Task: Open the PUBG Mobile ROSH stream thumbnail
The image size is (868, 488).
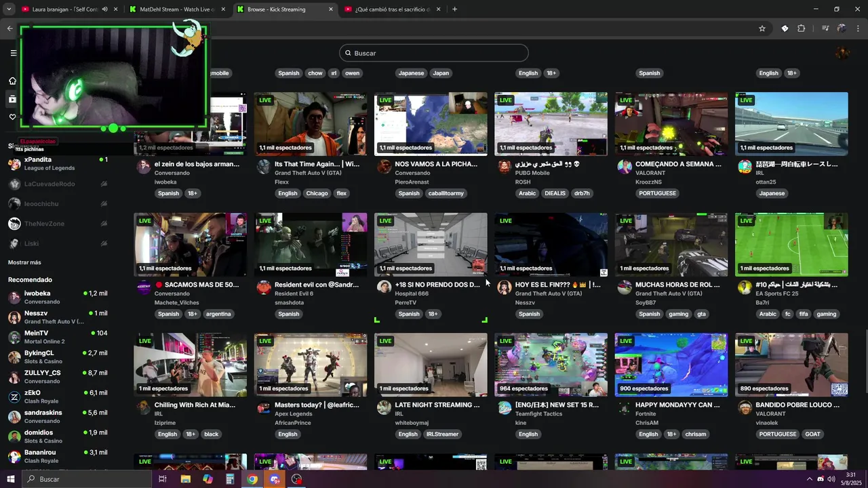Action: pos(551,124)
